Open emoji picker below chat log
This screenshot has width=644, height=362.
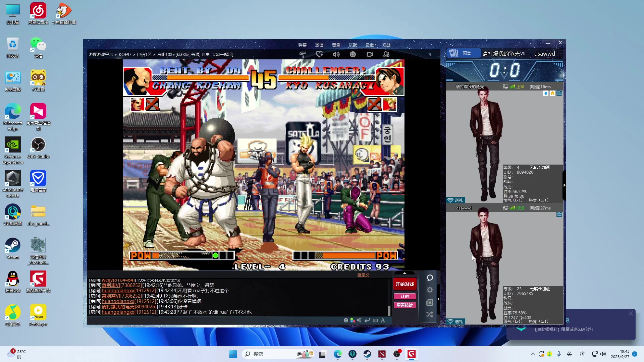[x=346, y=320]
